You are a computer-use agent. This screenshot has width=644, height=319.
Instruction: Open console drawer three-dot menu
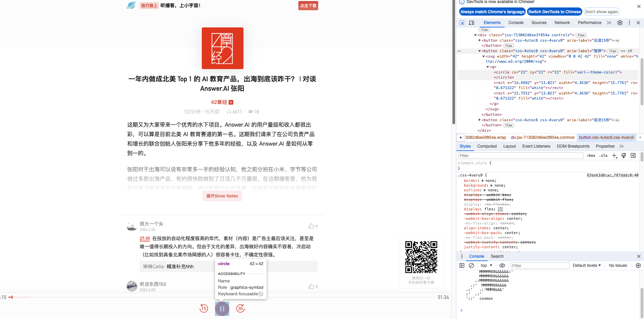pos(462,256)
